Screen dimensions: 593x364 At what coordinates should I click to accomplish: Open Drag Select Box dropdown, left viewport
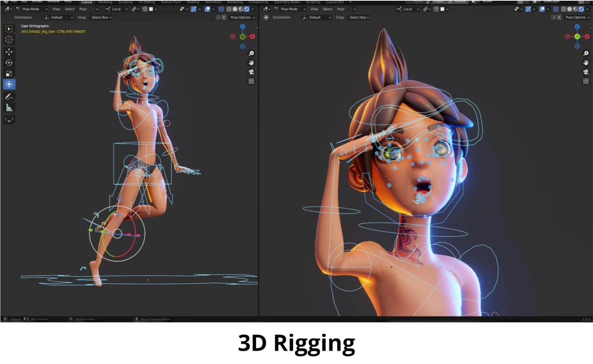(x=101, y=17)
